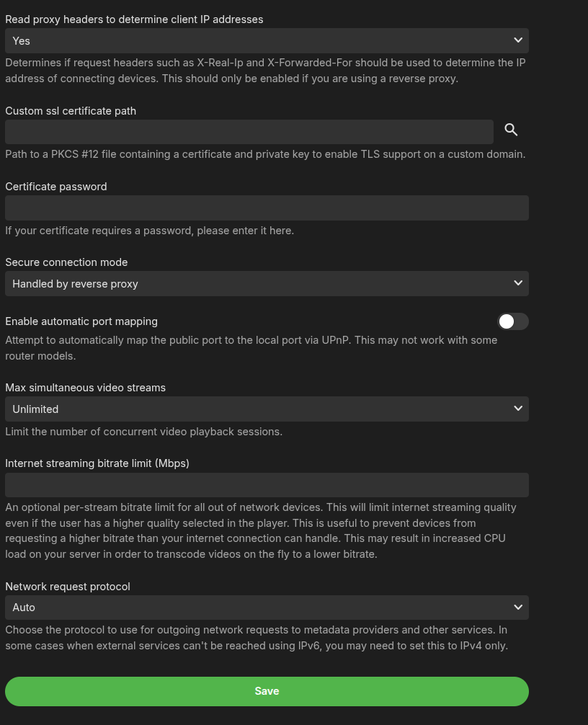This screenshot has width=588, height=725.
Task: Click the "Secure connection mode" label
Action: click(x=66, y=262)
